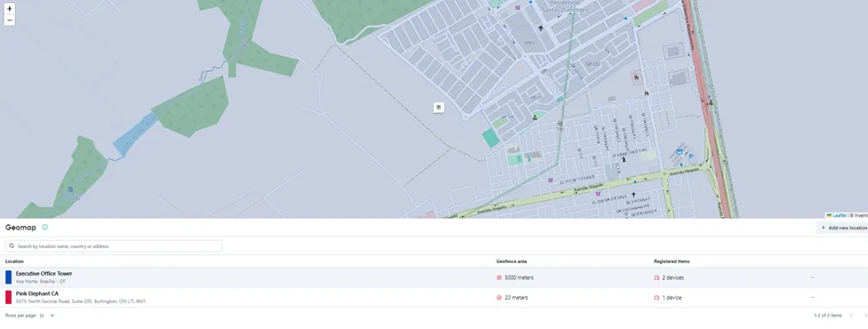868x329 pixels.
Task: Click the search magnifier icon
Action: click(12, 246)
